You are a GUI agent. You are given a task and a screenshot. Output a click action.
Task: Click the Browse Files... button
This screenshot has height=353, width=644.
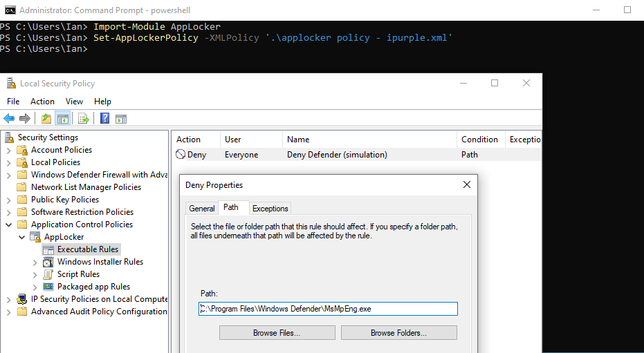point(277,333)
